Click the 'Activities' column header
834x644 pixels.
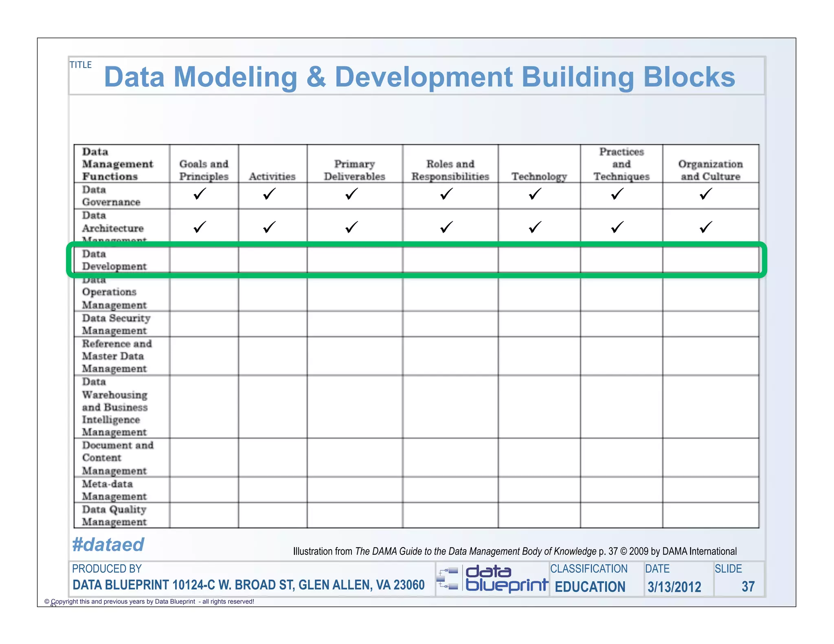272,176
